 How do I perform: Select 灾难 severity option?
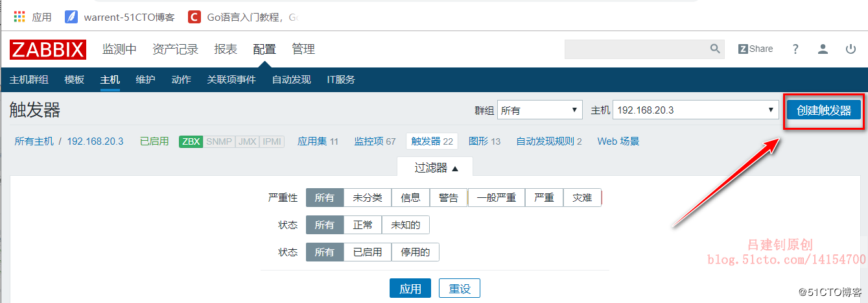pos(582,198)
